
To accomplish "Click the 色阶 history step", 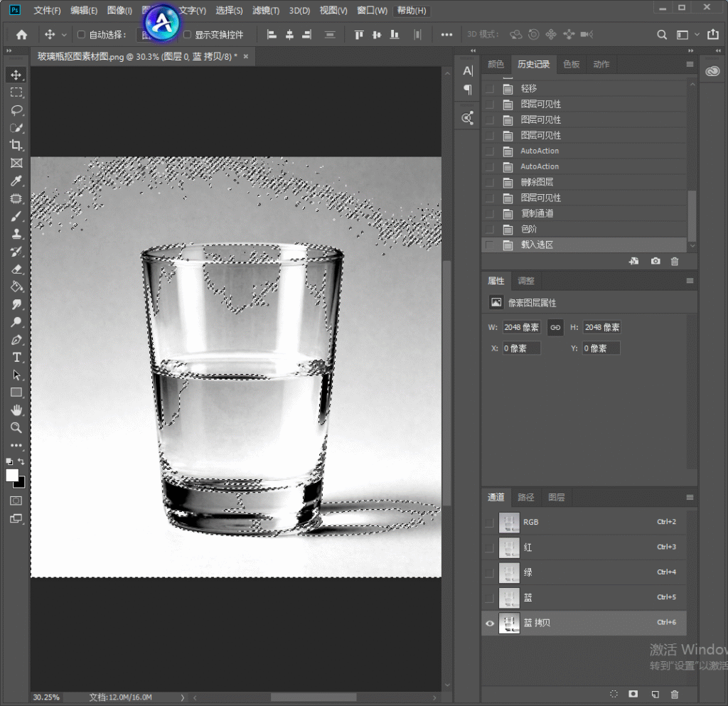I will pos(584,229).
